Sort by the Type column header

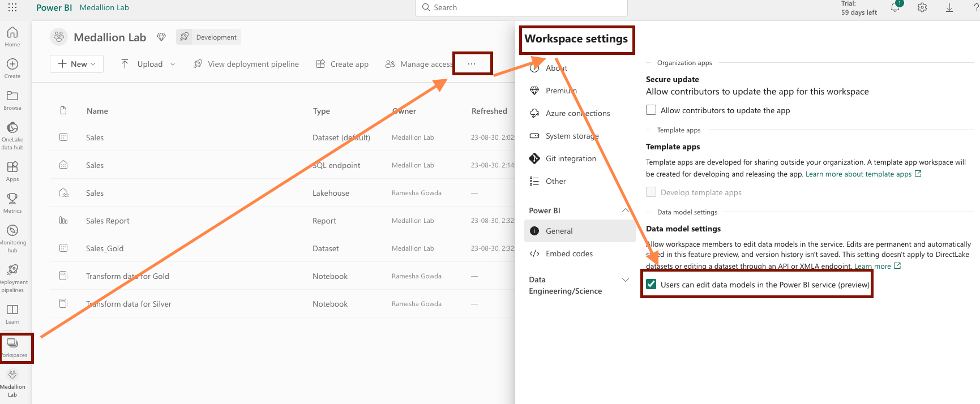321,111
